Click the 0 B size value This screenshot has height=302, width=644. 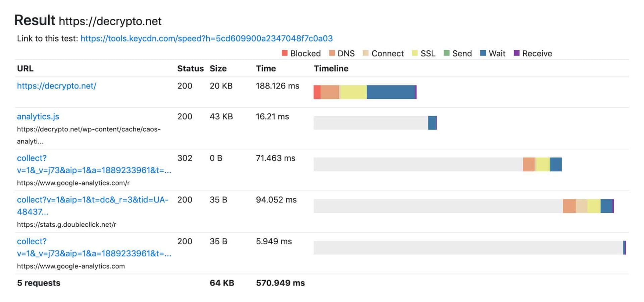coord(216,158)
